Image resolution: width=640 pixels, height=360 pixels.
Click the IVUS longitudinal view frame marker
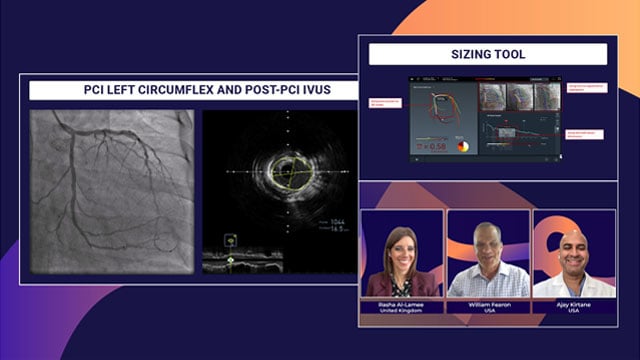click(231, 260)
